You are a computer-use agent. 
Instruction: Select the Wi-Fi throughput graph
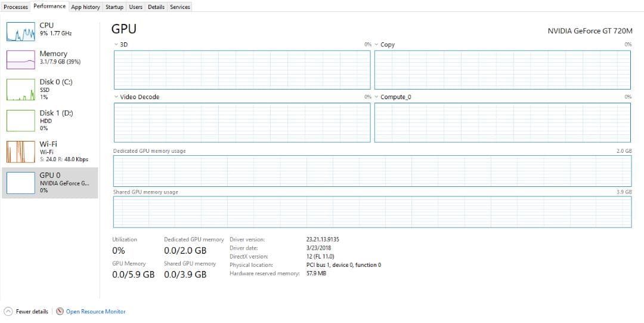pyautogui.click(x=21, y=152)
